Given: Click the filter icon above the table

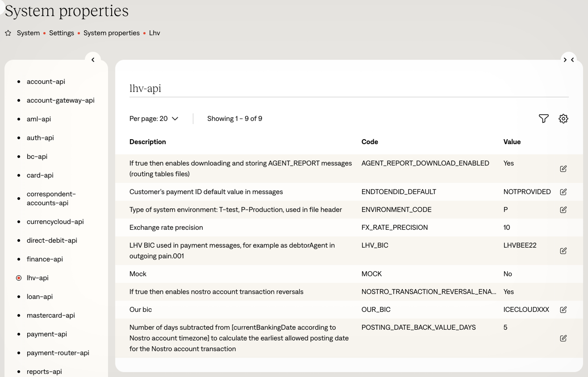Looking at the screenshot, I should tap(543, 119).
